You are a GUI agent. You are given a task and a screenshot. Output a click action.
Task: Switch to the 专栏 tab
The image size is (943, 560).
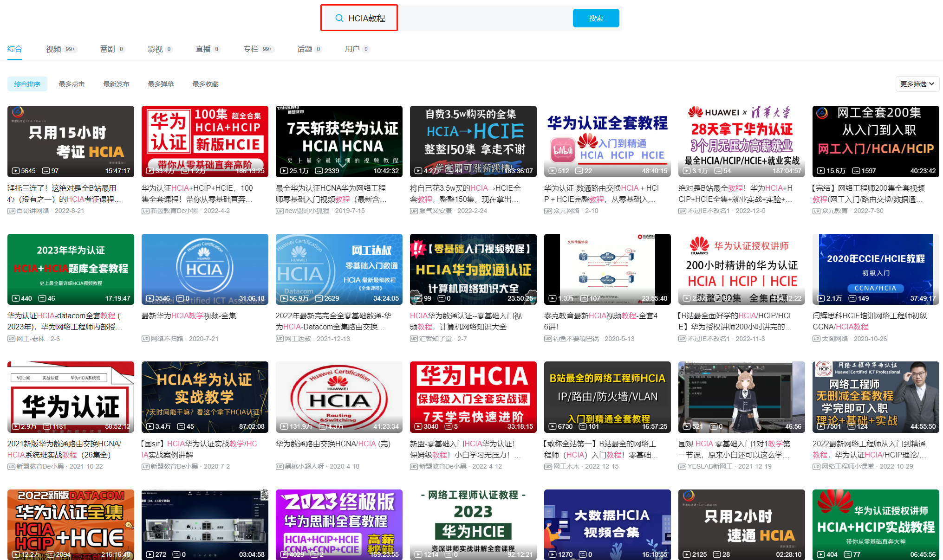tap(251, 49)
